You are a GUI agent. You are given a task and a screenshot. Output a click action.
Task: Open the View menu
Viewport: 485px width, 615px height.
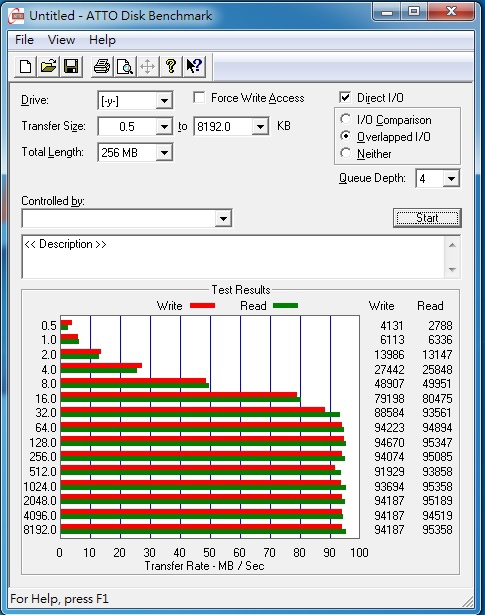(61, 40)
